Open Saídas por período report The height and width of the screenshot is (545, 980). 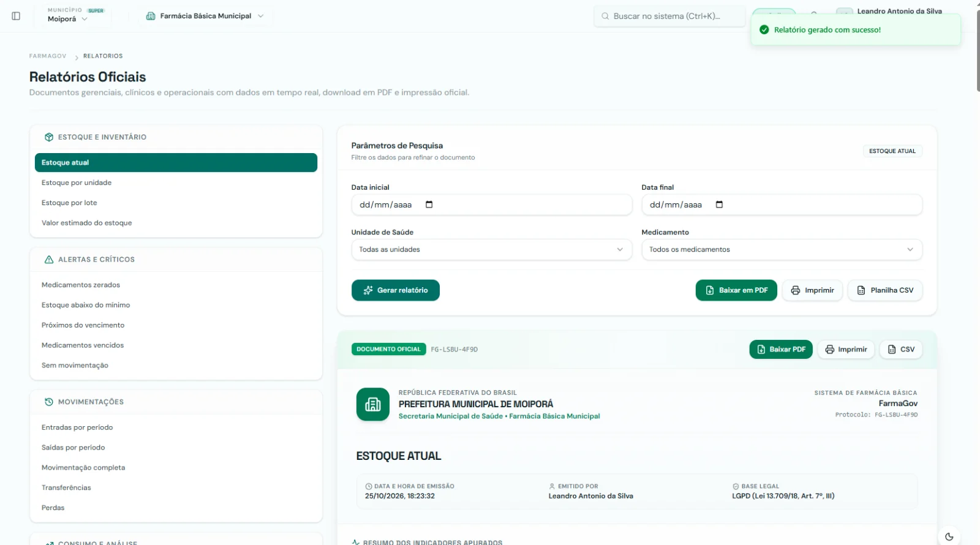click(176, 448)
